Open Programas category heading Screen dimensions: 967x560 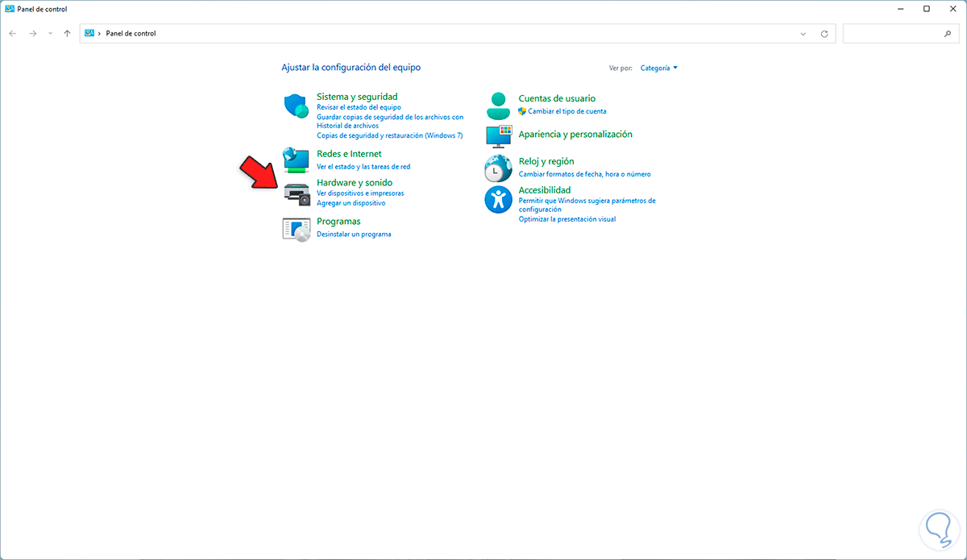click(338, 222)
